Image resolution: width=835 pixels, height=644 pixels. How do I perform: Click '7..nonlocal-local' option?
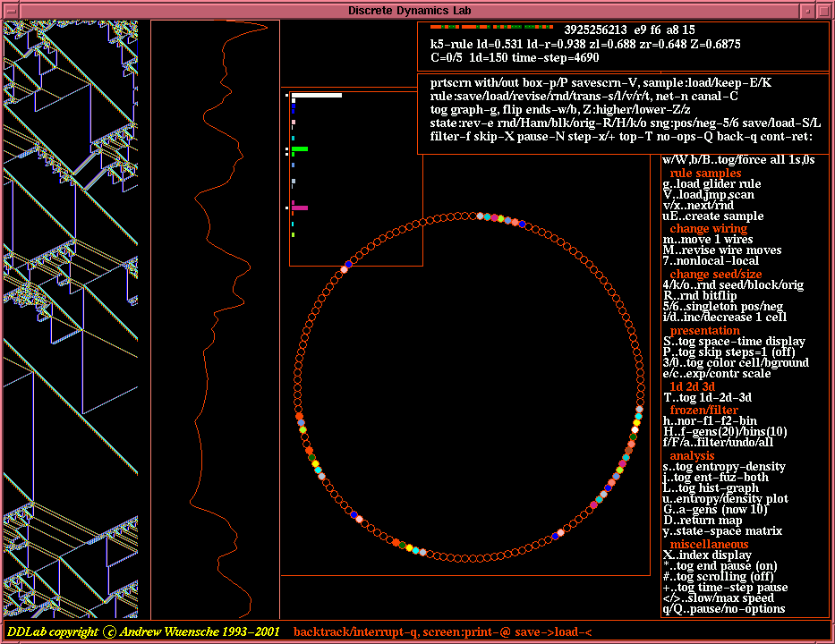[711, 261]
